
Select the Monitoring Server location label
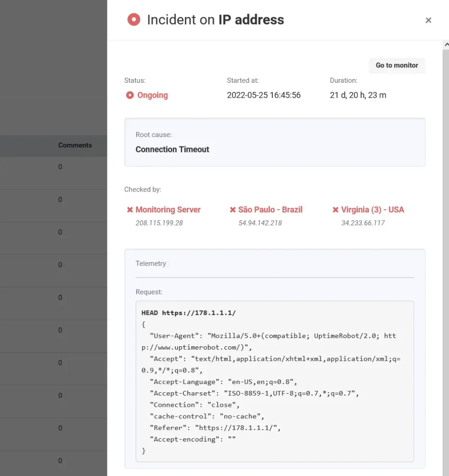pos(168,210)
